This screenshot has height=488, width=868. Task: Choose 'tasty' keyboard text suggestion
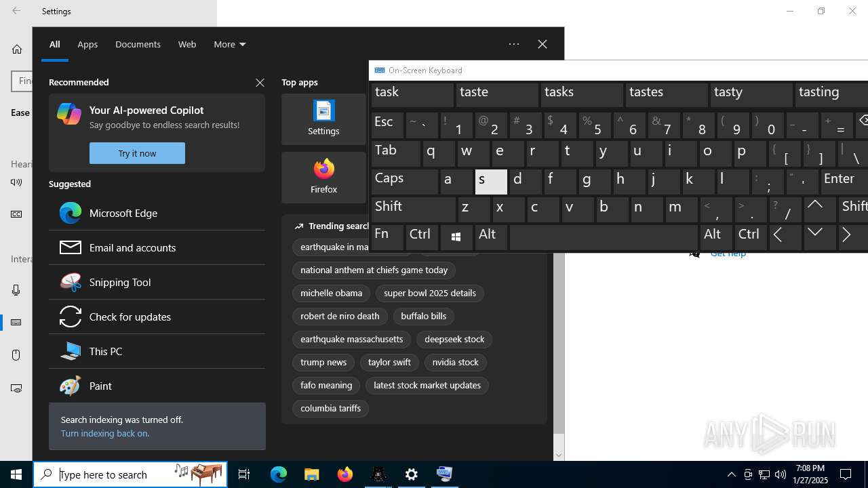pos(751,94)
